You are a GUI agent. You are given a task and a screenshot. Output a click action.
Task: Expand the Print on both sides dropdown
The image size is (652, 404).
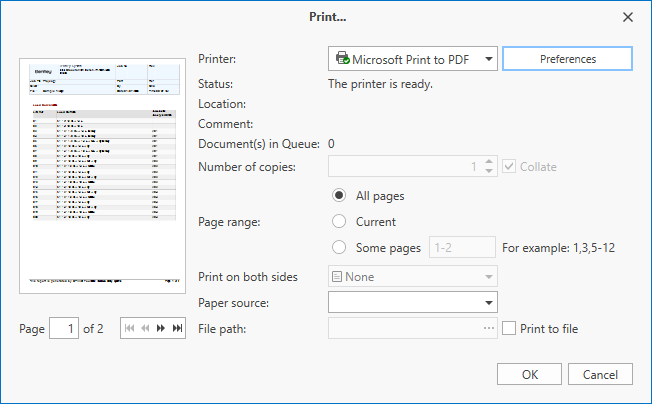pyautogui.click(x=489, y=276)
